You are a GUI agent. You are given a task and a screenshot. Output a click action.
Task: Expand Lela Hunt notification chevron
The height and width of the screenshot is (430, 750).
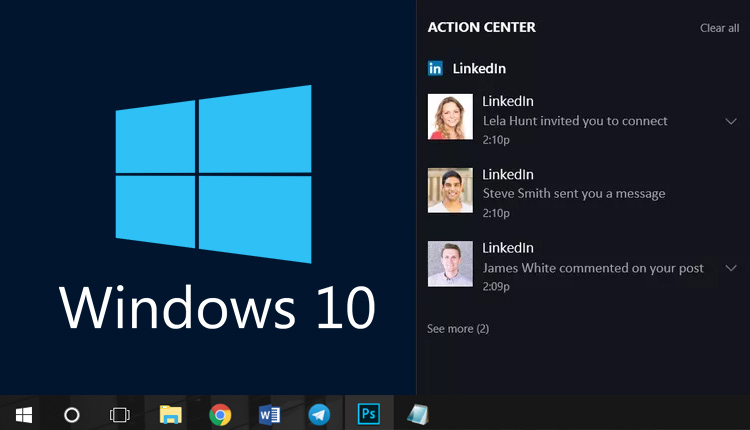(x=731, y=121)
